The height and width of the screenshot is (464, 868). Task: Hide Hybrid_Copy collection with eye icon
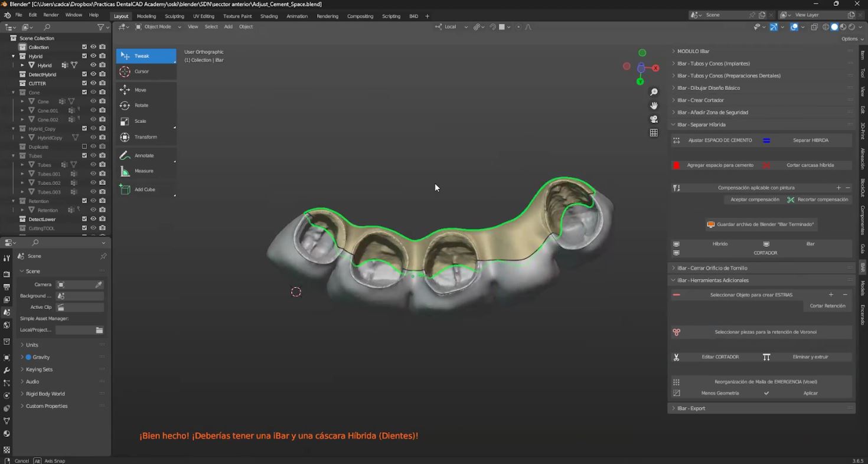pos(93,129)
